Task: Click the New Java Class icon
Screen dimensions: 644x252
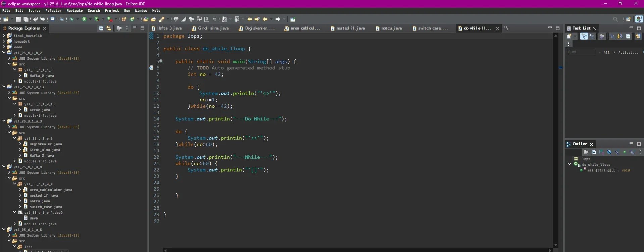Action: [132, 19]
